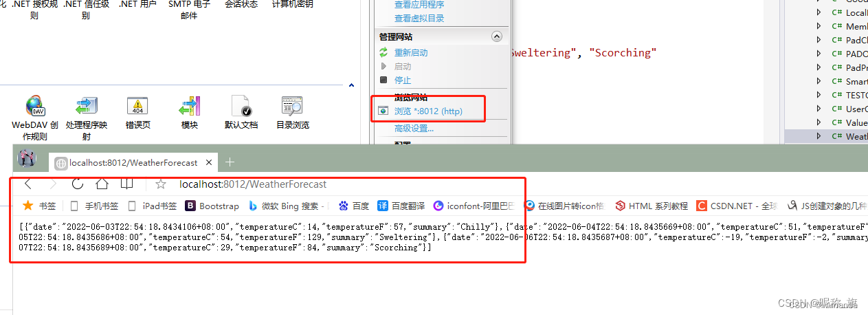Open the 微软 Bing 搜索 bookmark
Viewport: 868px width, 315px height.
(x=288, y=206)
